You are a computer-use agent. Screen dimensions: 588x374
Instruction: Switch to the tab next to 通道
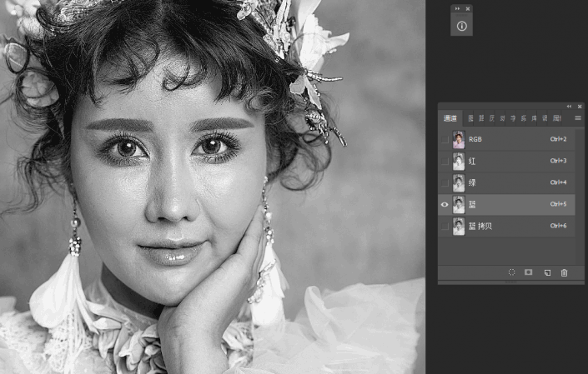[470, 118]
